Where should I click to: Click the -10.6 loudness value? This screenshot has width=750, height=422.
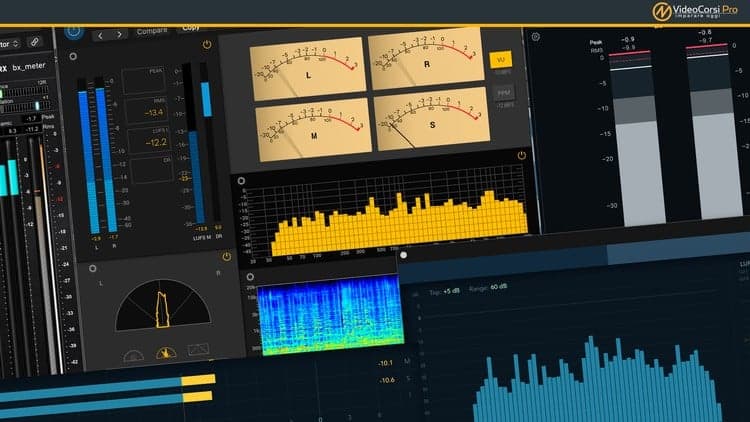coord(386,380)
